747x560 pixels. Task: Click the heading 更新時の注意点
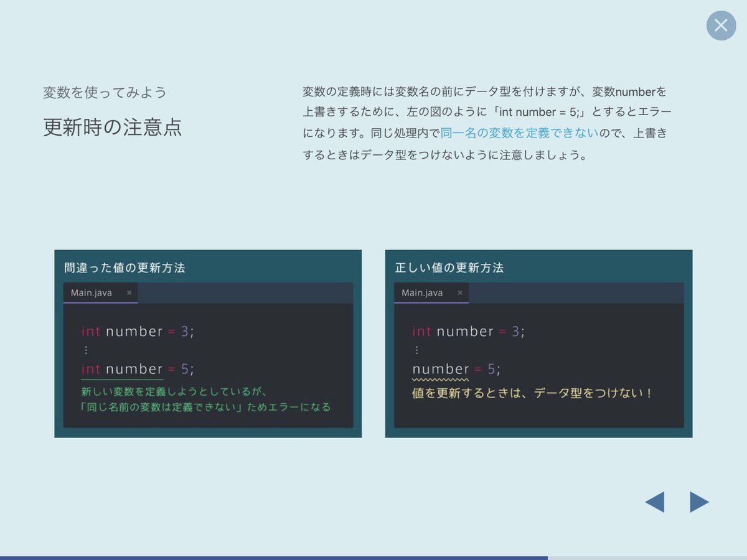(x=113, y=126)
